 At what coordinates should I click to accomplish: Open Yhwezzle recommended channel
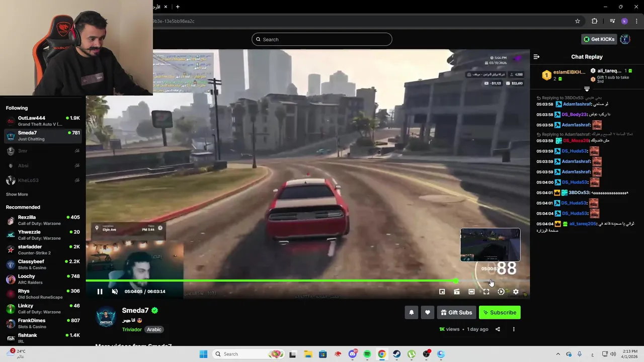coord(43,235)
